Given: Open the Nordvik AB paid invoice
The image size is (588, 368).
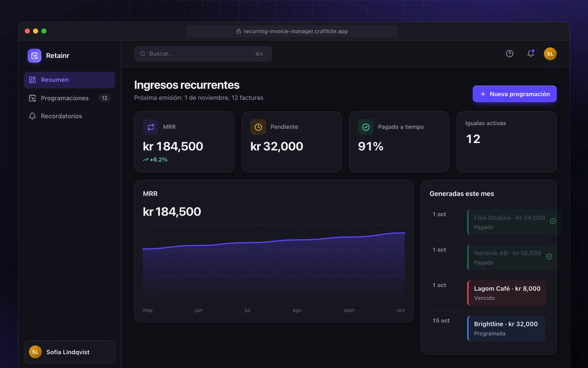Looking at the screenshot, I should 512,258.
